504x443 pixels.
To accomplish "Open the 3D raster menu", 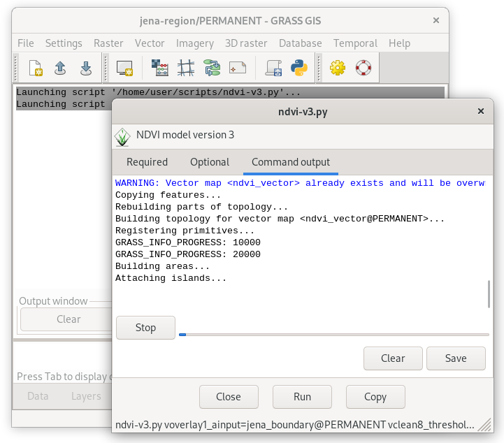I will pos(246,43).
